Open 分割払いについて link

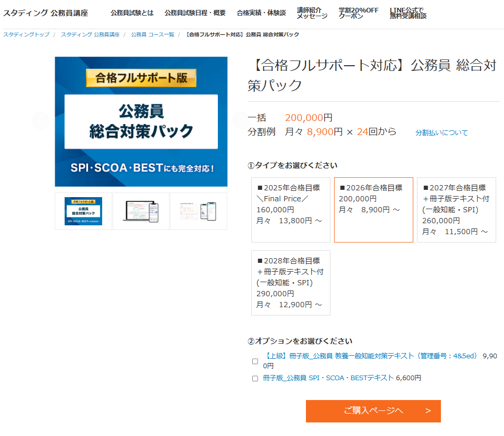click(x=441, y=132)
